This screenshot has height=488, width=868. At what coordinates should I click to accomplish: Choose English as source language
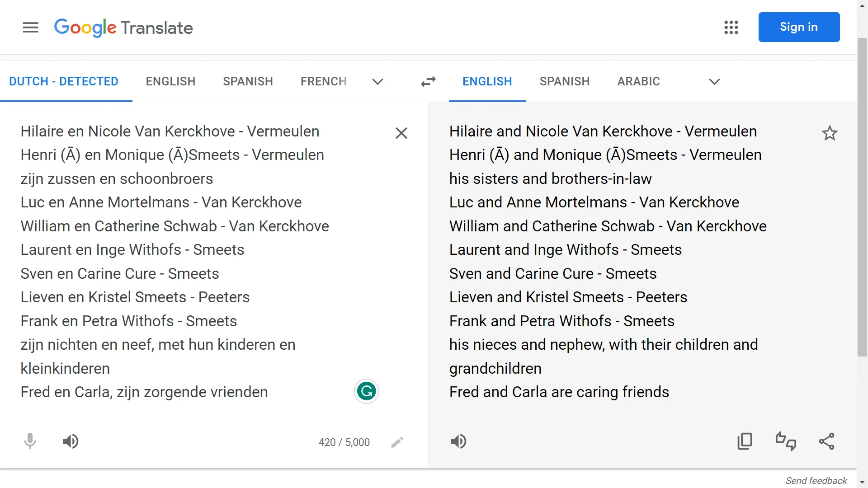click(170, 81)
